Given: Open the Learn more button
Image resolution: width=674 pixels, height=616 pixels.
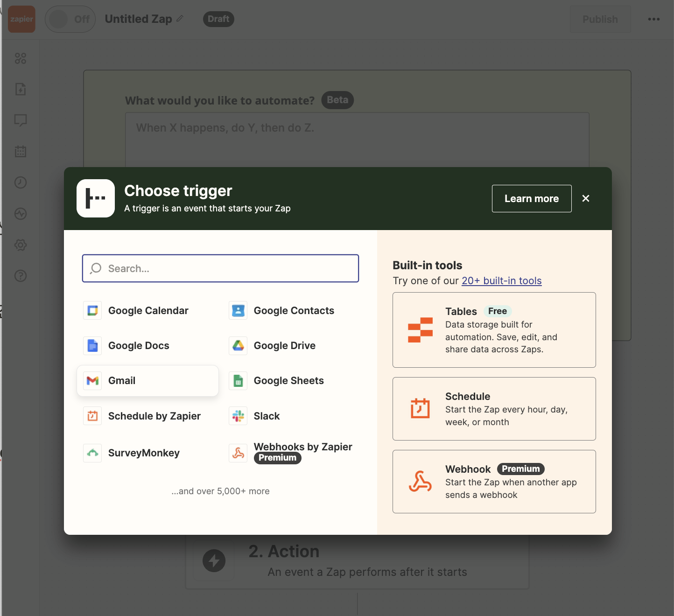Looking at the screenshot, I should (x=532, y=199).
